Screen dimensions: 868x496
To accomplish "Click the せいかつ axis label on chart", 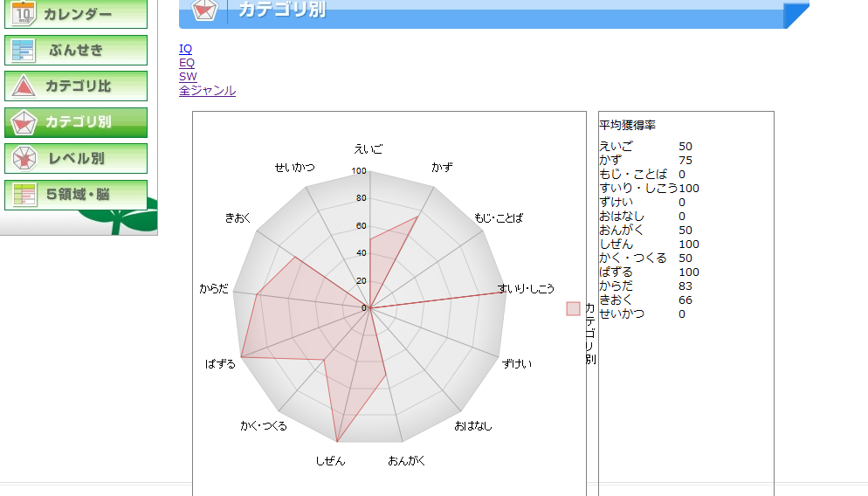I will click(x=294, y=167).
